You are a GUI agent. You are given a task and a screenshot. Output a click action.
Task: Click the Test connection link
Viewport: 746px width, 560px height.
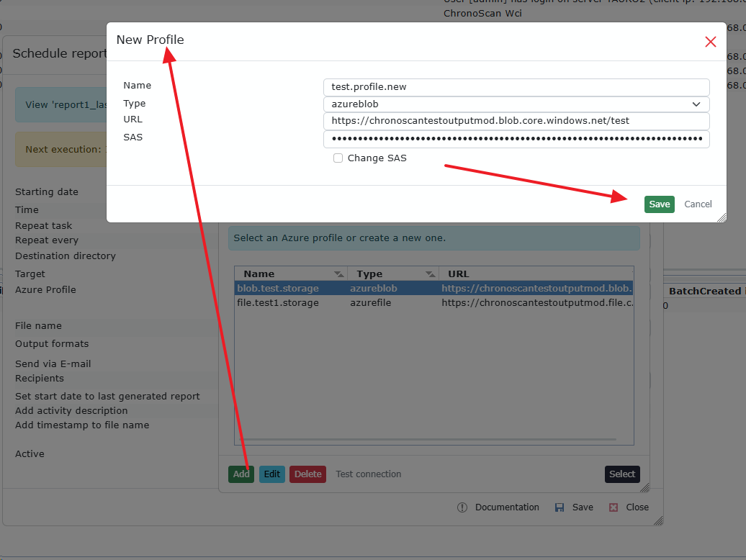click(368, 474)
